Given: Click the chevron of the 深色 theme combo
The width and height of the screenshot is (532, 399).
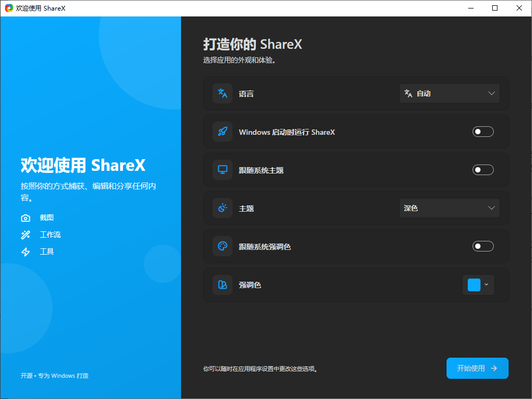Looking at the screenshot, I should point(491,208).
